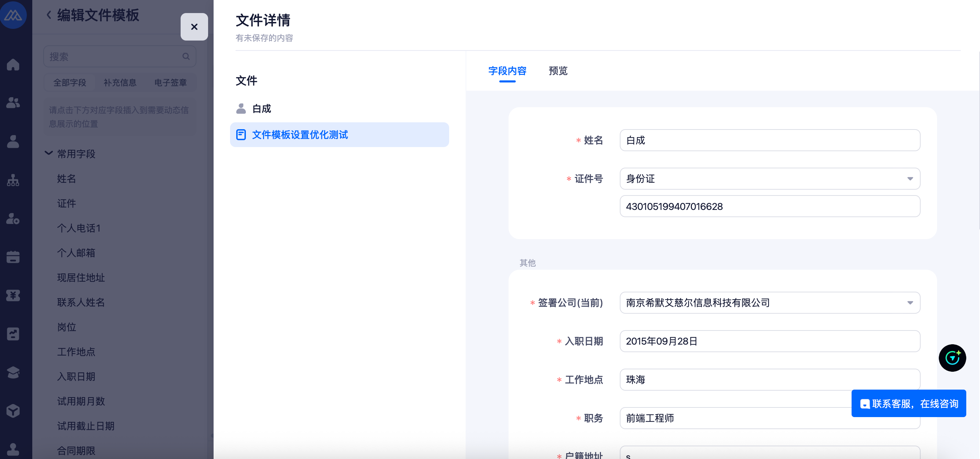
Task: Insert the 合同期限 field
Action: (x=76, y=451)
